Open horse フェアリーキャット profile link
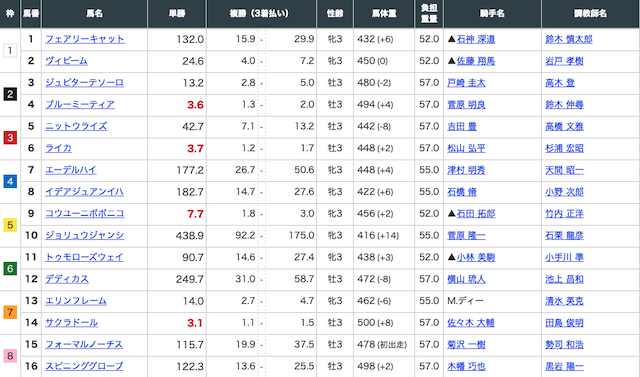The width and height of the screenshot is (640, 377). tap(85, 39)
